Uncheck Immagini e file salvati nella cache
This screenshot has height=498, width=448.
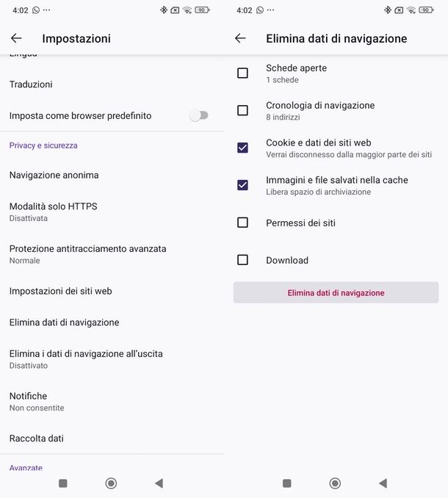click(x=242, y=185)
